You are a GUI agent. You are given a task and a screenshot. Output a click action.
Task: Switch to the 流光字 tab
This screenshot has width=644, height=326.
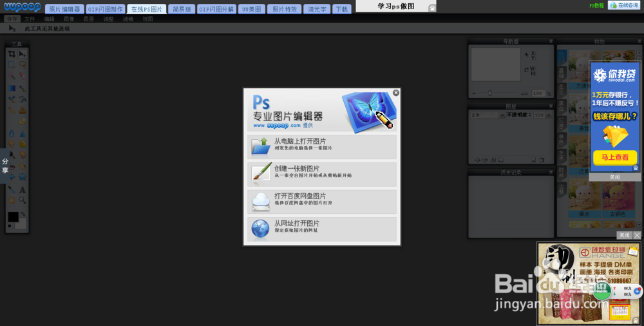(317, 9)
